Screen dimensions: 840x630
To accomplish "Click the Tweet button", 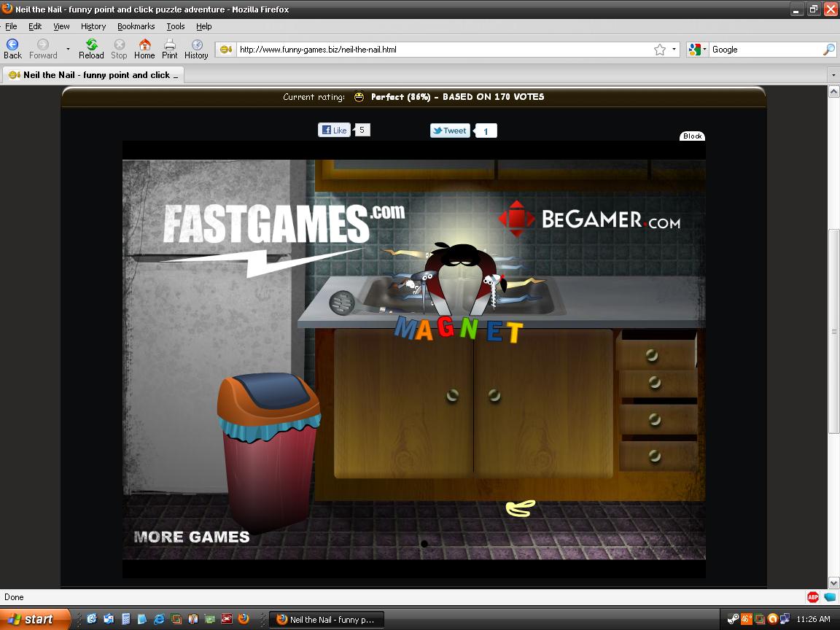I will point(450,131).
